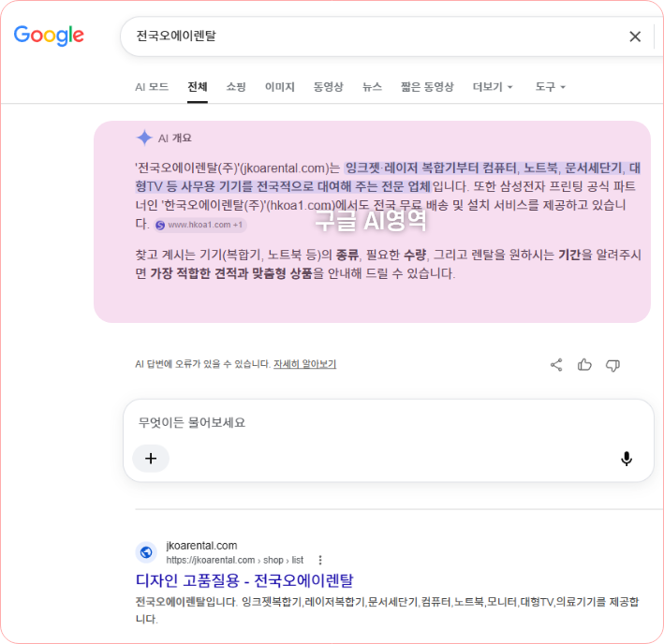Open the www.hkoa1.com +1 source chip
Image resolution: width=664 pixels, height=644 pixels.
pos(200,225)
